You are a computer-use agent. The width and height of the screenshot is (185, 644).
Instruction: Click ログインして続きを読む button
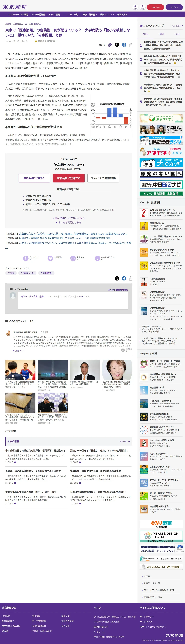click(x=103, y=178)
